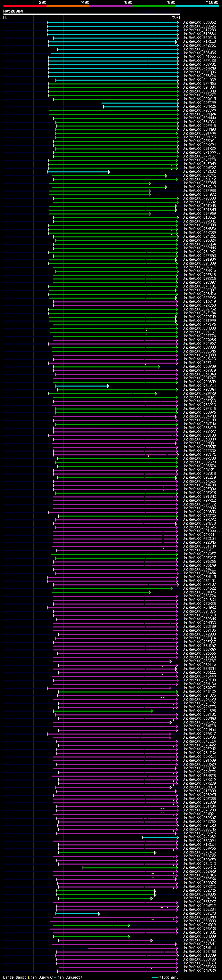This screenshot has width=222, height=980.
Task: Select the label UniRef100_Q9FUD8
Action: (x=199, y=225)
